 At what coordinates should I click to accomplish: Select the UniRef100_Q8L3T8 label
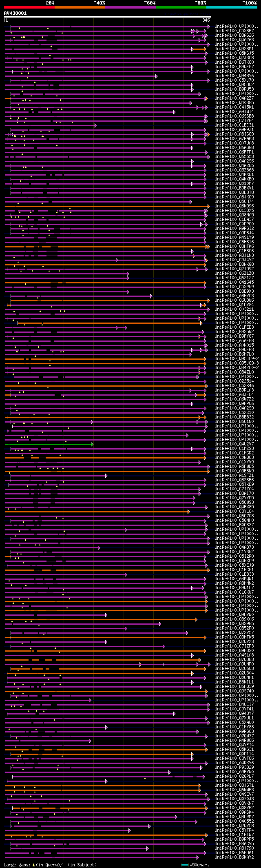(234, 192)
